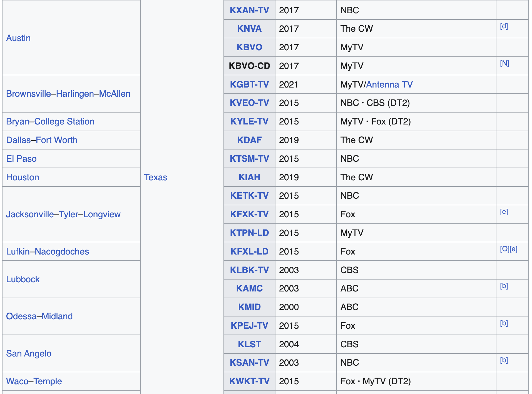Select the 2000 year in KMID row
Screen dimensions: 532x394
pos(289,307)
